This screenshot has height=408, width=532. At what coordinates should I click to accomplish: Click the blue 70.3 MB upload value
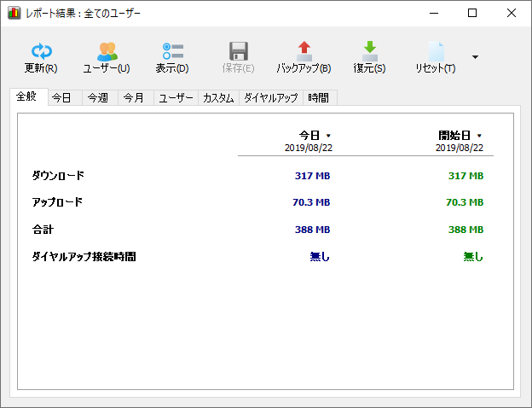coord(311,202)
